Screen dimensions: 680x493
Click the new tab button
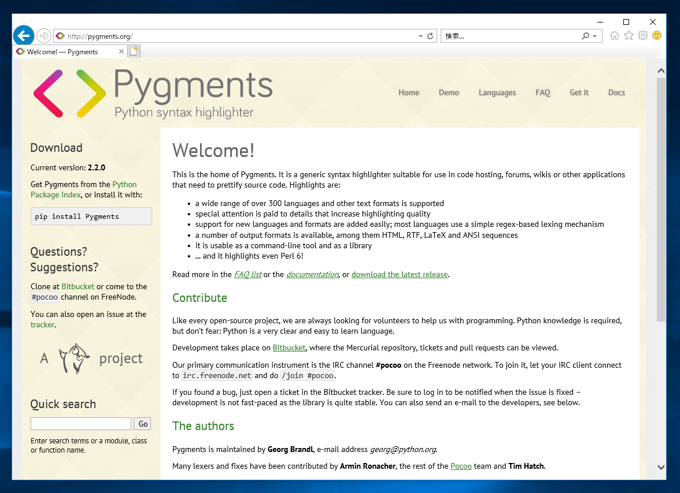134,52
